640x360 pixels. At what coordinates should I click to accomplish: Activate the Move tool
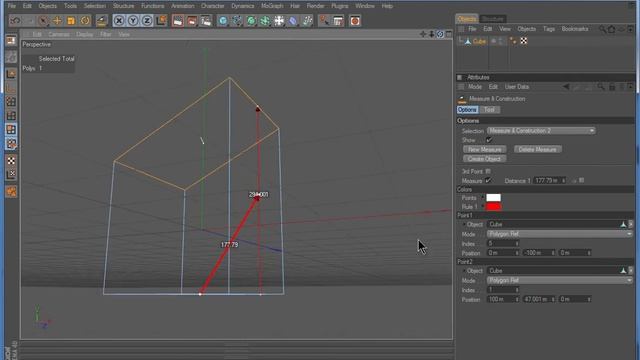click(57, 20)
